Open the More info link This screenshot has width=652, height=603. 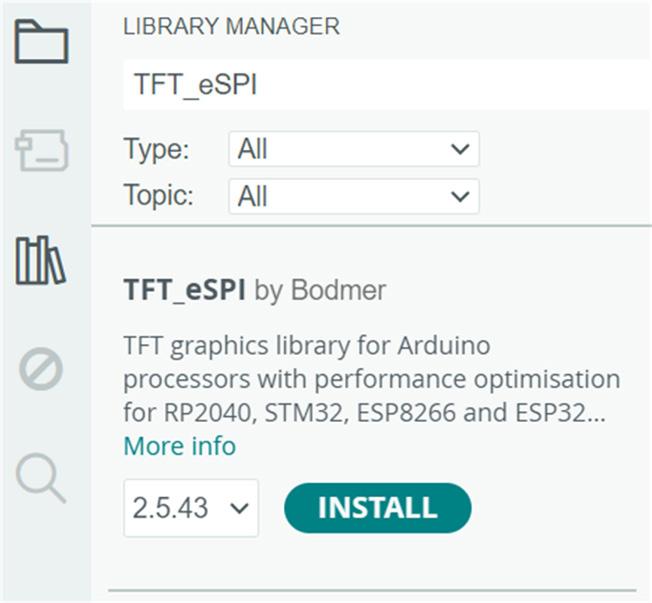coord(179,446)
